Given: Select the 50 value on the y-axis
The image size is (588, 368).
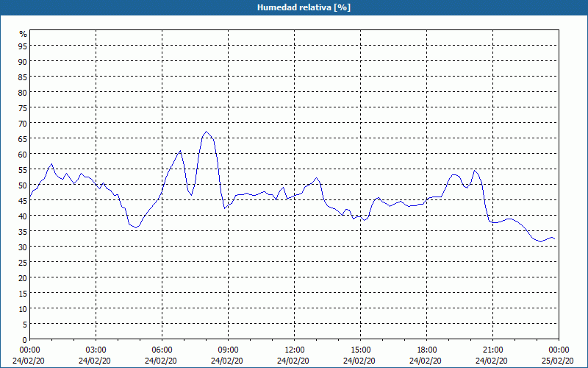Looking at the screenshot, I should pos(23,185).
